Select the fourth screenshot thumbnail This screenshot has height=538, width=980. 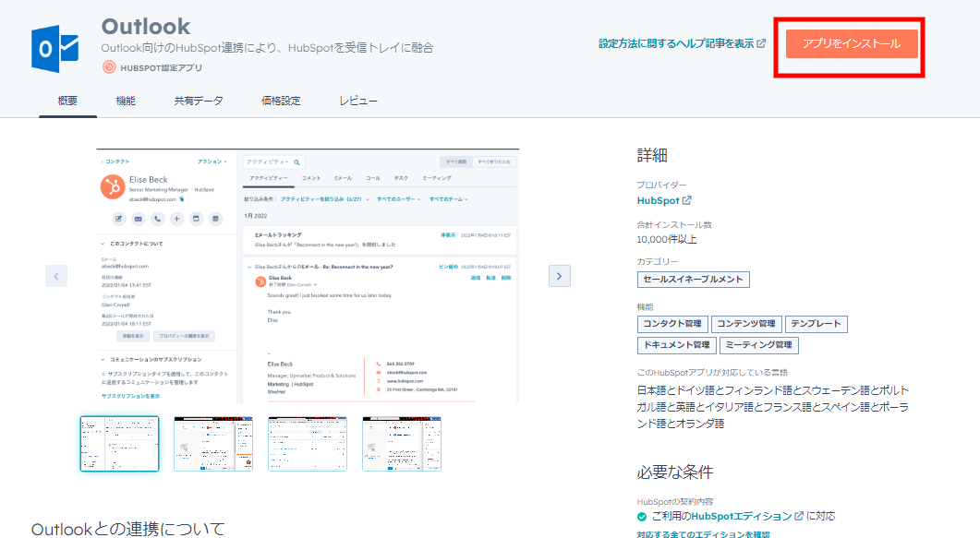402,444
